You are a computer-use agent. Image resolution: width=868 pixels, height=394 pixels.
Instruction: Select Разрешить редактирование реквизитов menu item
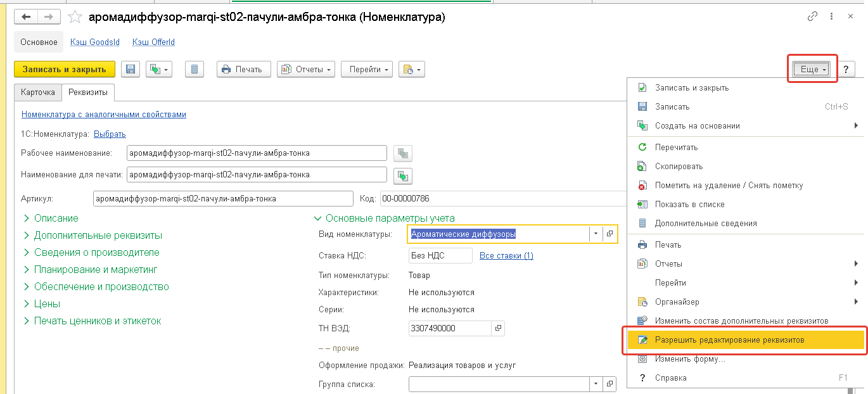coord(729,340)
